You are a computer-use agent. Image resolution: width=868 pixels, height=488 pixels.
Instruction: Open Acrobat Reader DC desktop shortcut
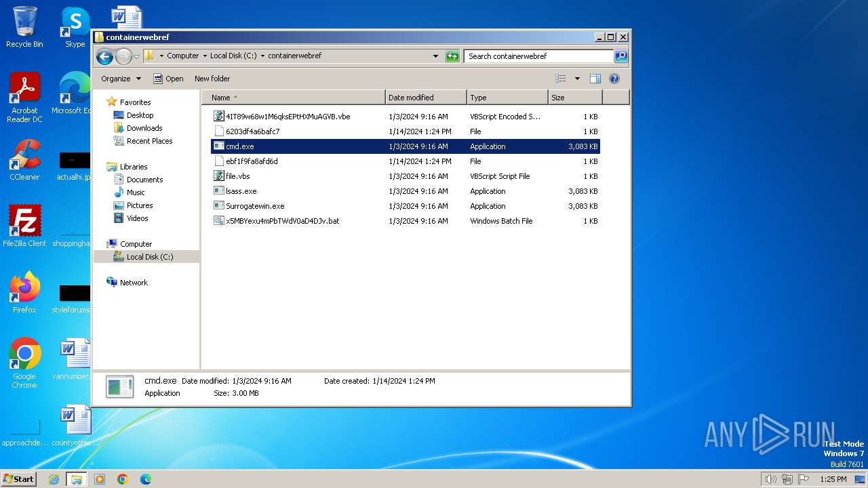(x=24, y=98)
